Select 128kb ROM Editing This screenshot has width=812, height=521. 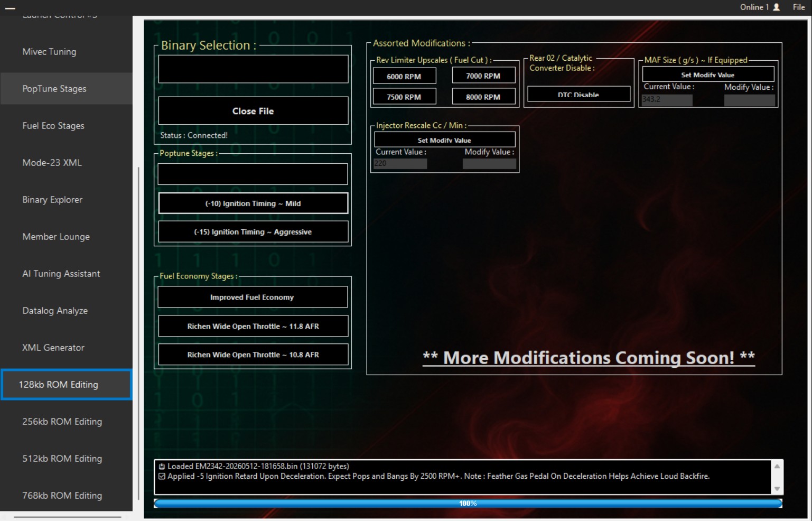point(66,385)
